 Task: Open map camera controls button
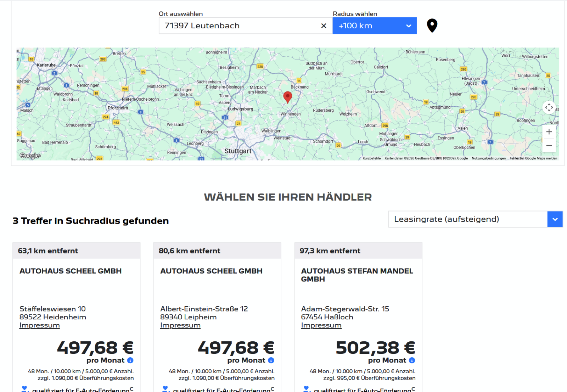tap(549, 107)
